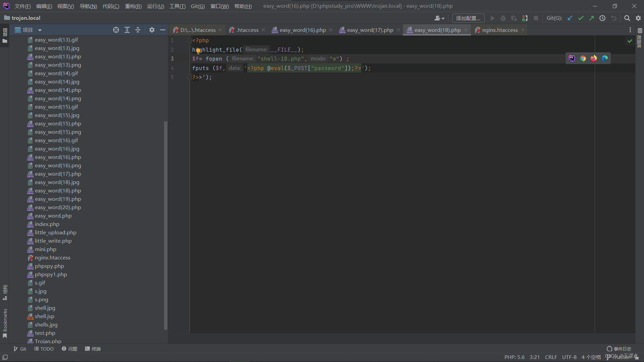Open the Git(G) menu
The image size is (644, 362).
(198, 6)
